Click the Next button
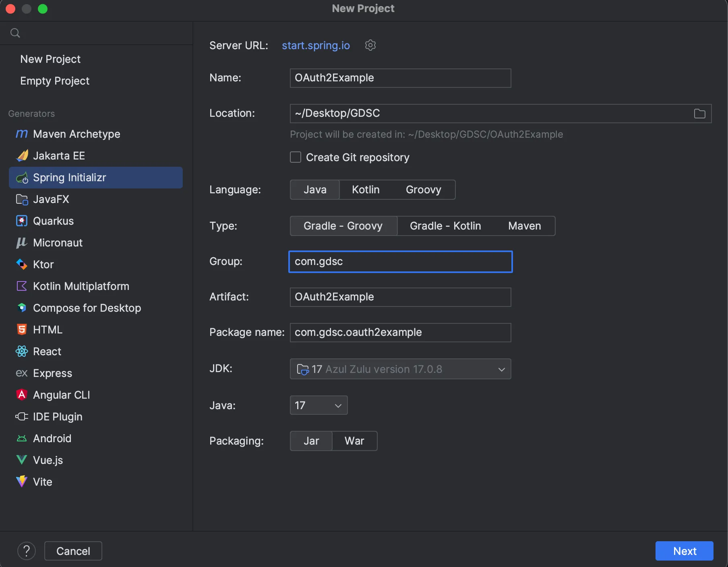The height and width of the screenshot is (567, 728). (x=684, y=551)
